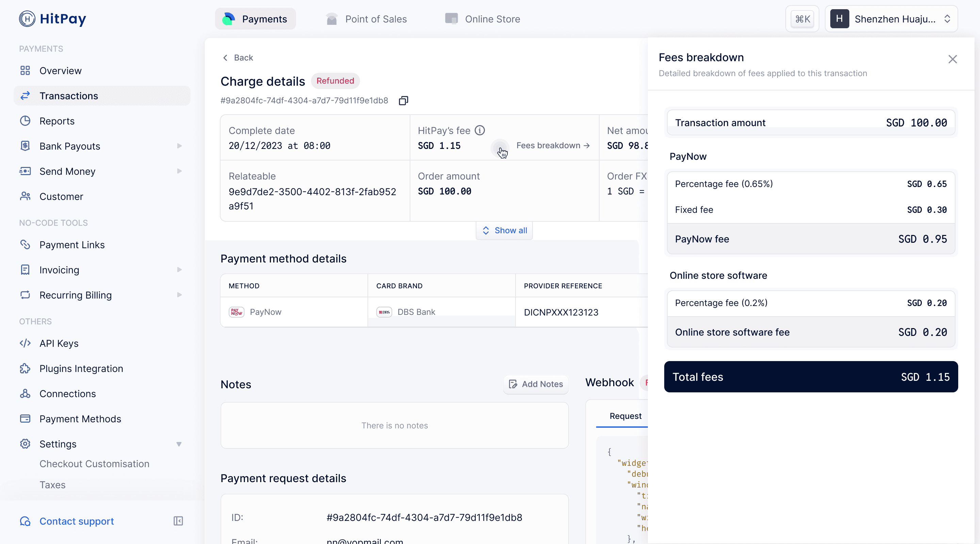Open Plugins Integration from the sidebar
Image resolution: width=980 pixels, height=544 pixels.
coord(81,368)
